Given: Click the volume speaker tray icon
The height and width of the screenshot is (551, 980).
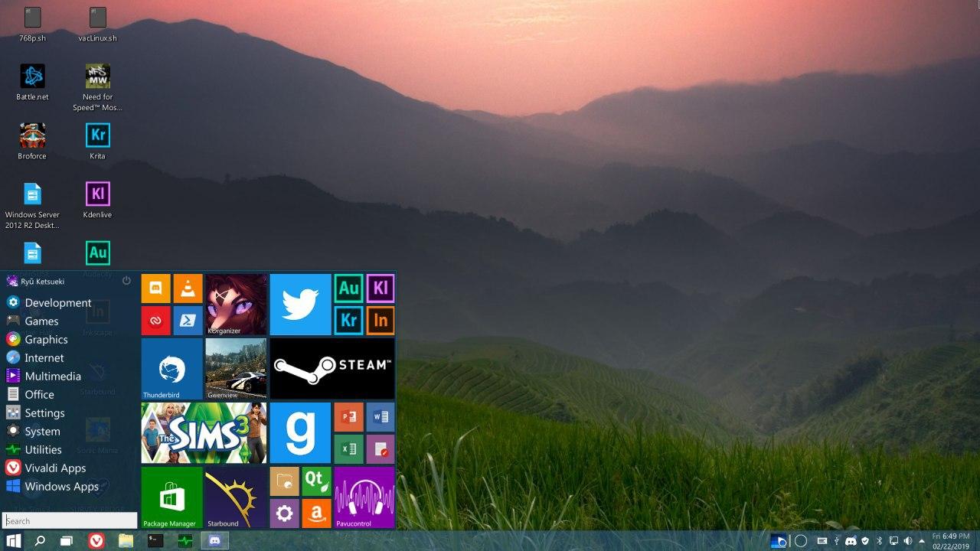Looking at the screenshot, I should pos(907,541).
